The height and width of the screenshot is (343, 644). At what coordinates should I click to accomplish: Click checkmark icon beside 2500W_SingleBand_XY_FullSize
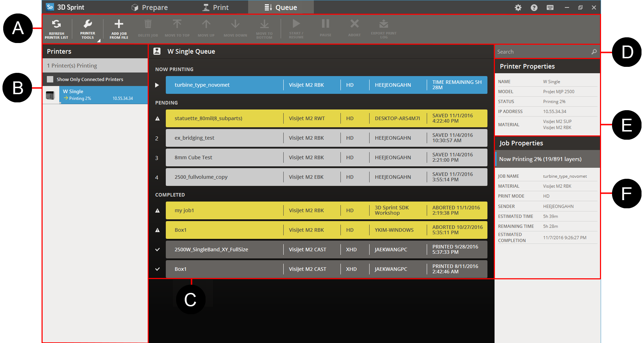(x=157, y=250)
